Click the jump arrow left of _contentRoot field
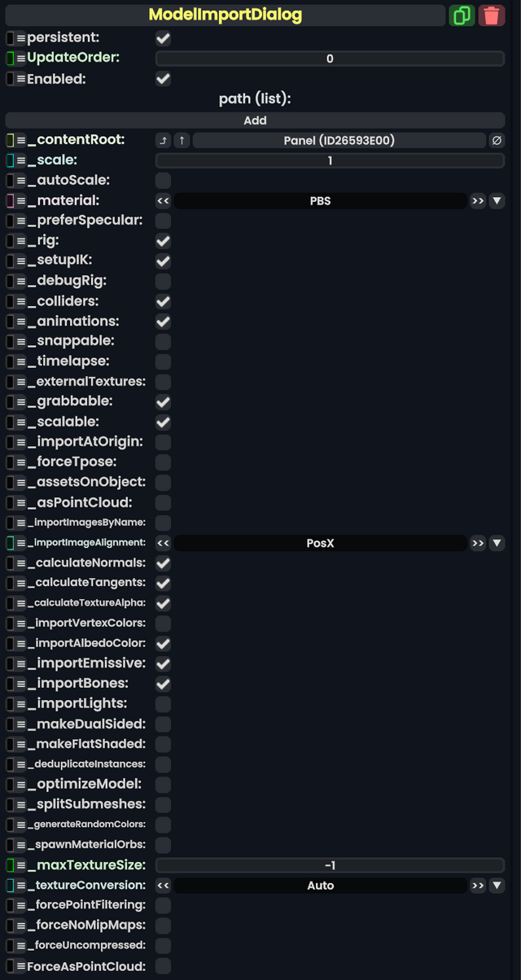 coord(163,139)
